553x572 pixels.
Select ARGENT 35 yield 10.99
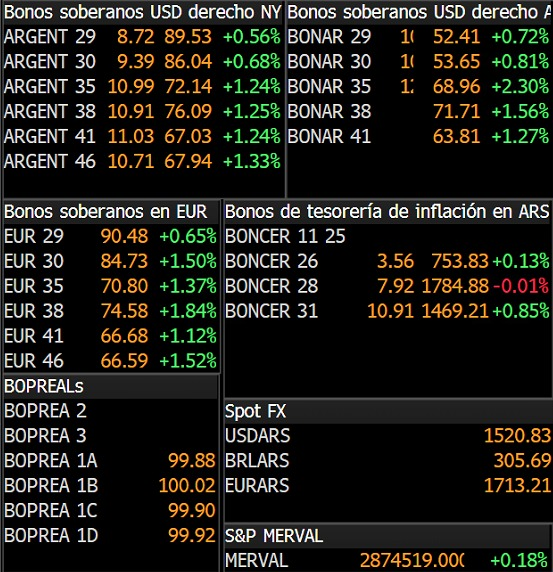131,86
